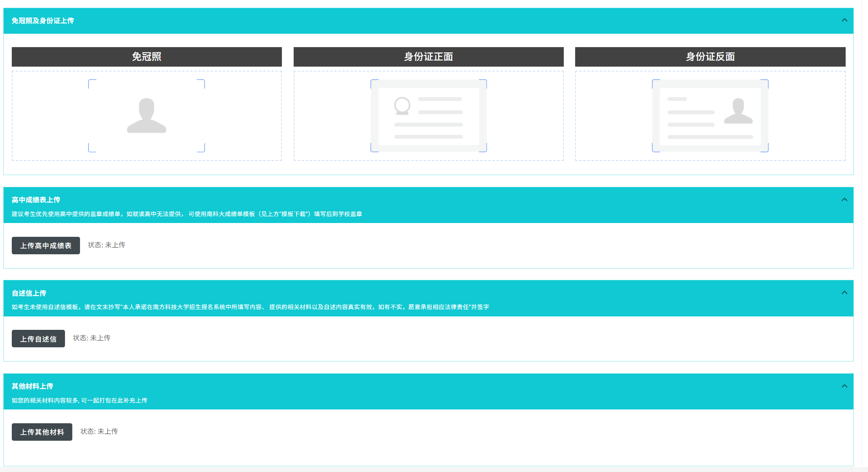Click the page's right-side vertical scrollbar

tap(865, 236)
